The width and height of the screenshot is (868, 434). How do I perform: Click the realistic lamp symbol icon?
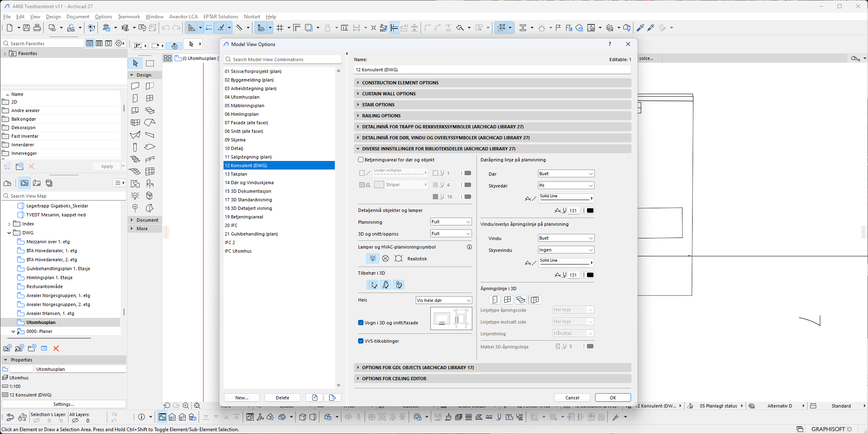click(x=372, y=259)
